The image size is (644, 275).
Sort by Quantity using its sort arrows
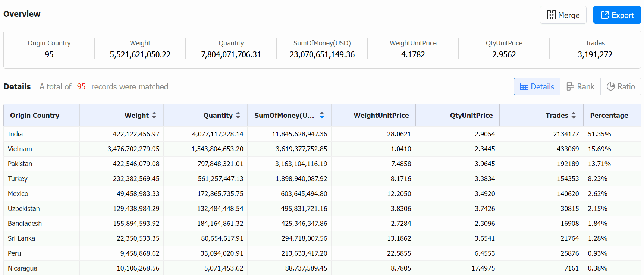(x=238, y=116)
